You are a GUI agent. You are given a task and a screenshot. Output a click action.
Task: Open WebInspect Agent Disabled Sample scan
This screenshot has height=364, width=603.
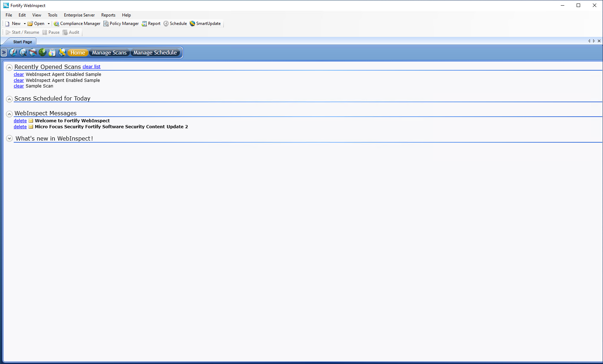(63, 74)
